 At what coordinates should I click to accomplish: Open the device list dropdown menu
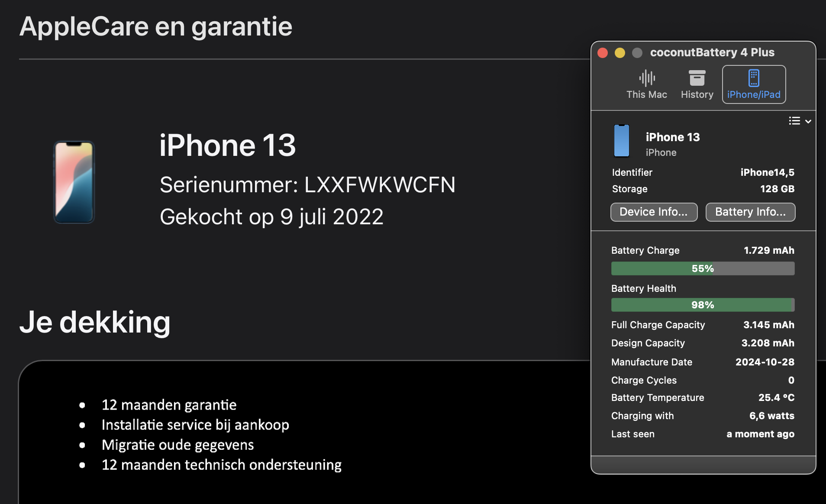coord(800,121)
